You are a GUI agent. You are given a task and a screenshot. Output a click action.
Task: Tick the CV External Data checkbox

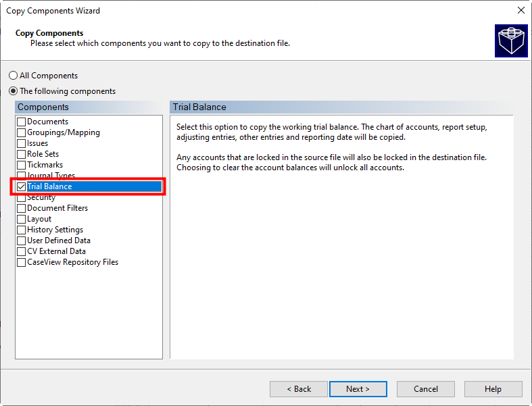point(22,251)
